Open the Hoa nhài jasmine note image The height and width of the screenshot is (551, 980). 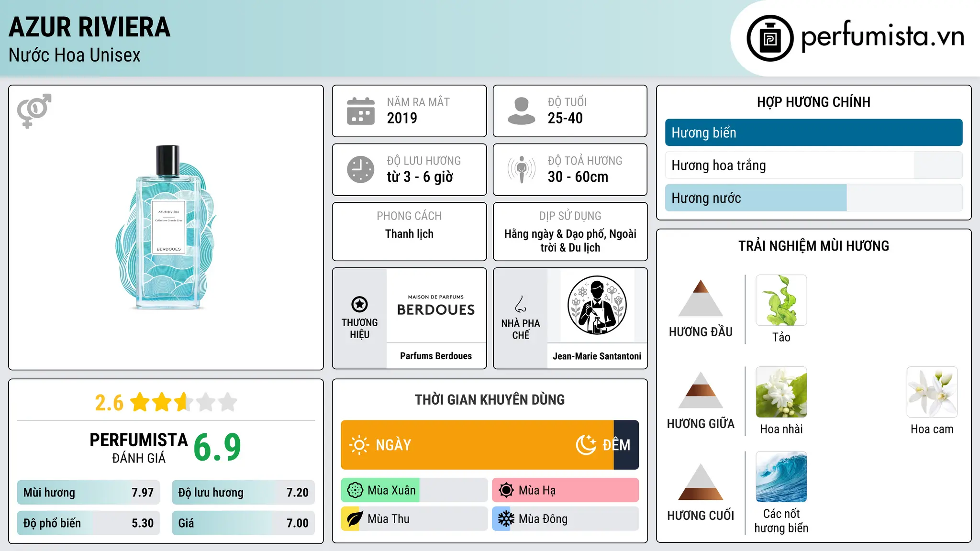pyautogui.click(x=781, y=392)
